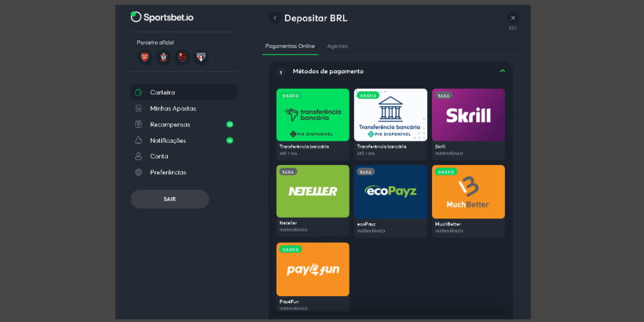This screenshot has height=322, width=644.
Task: Click the São Paulo partner club badge
Action: click(201, 57)
